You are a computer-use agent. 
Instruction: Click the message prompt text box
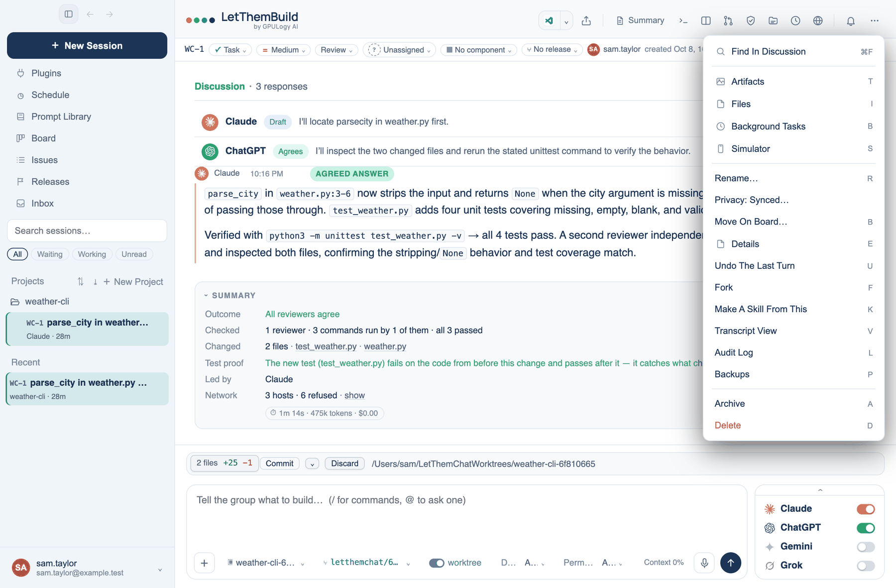pyautogui.click(x=466, y=515)
